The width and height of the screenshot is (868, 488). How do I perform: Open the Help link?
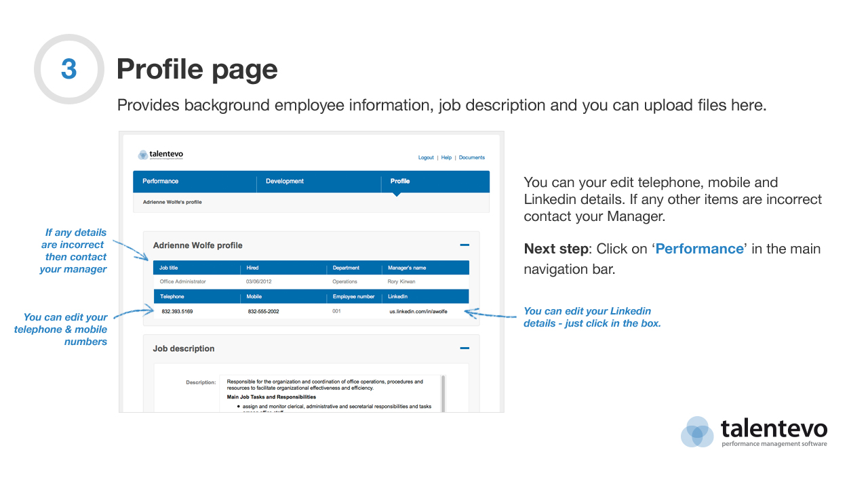tap(446, 157)
